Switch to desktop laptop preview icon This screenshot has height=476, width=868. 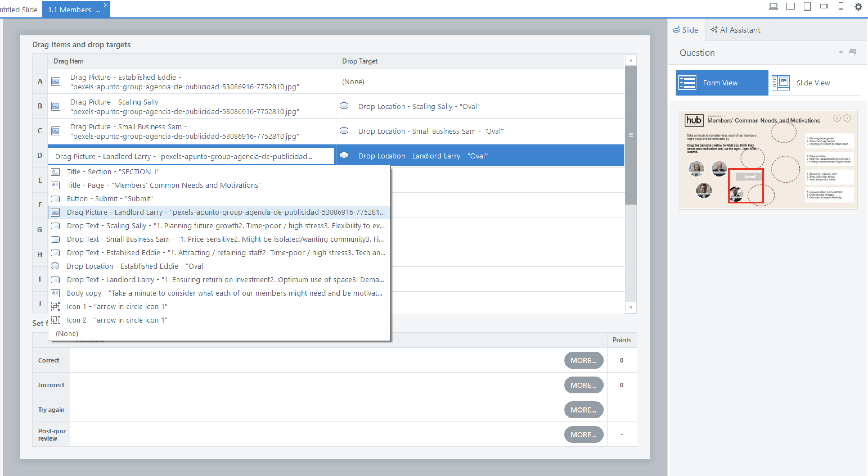click(773, 6)
